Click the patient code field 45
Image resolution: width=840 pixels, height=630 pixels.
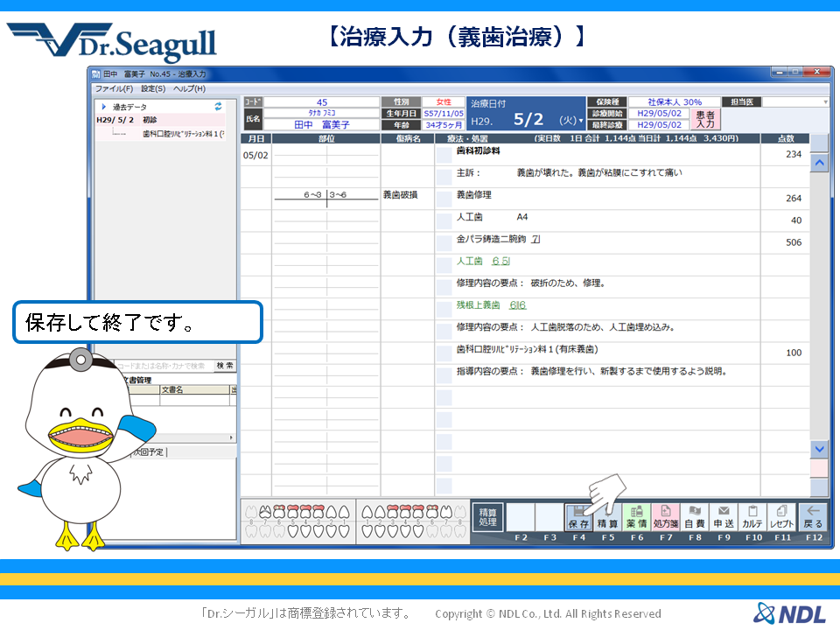click(x=321, y=101)
